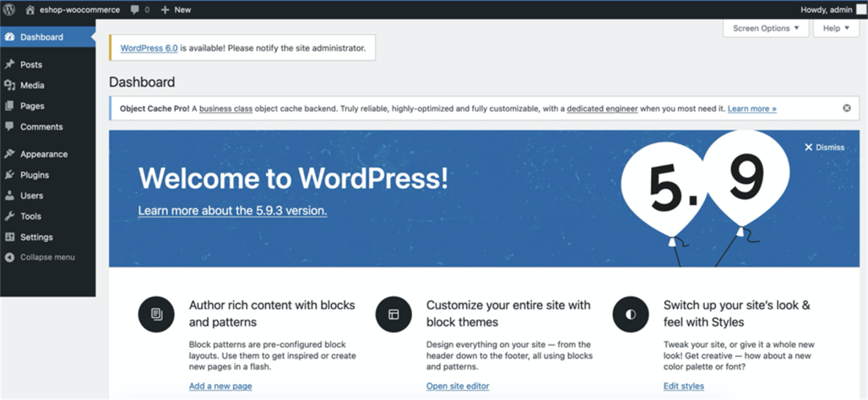
Task: Click the block themes layout circle icon
Action: [x=394, y=314]
